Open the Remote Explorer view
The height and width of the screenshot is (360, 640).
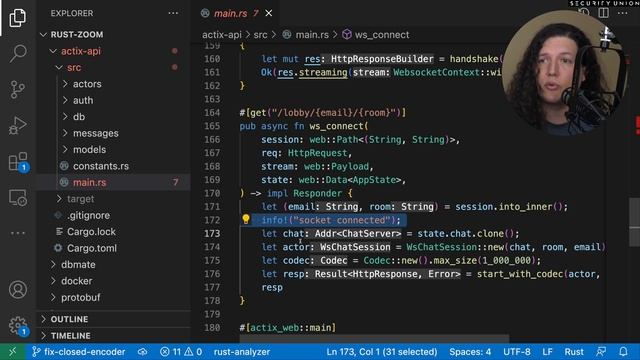click(x=18, y=198)
